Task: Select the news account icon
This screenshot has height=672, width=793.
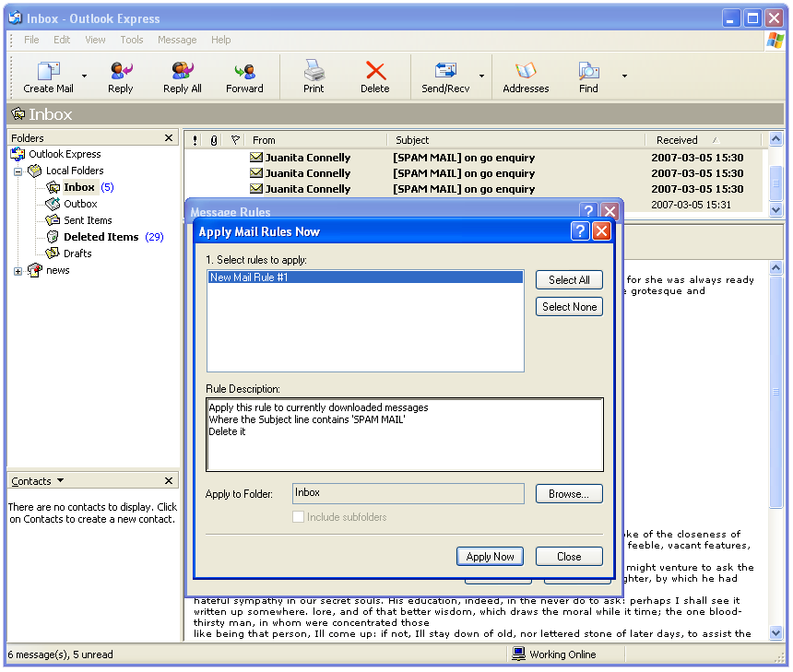Action: [x=35, y=270]
